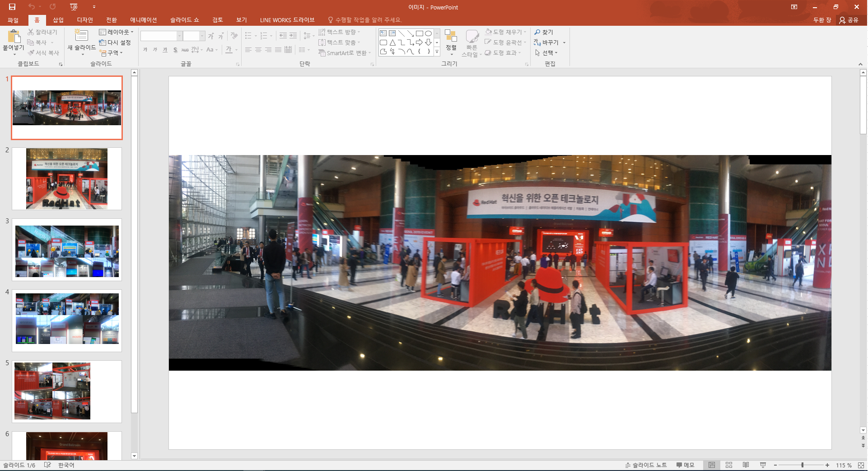Select the Line shape in shapes gallery

401,33
